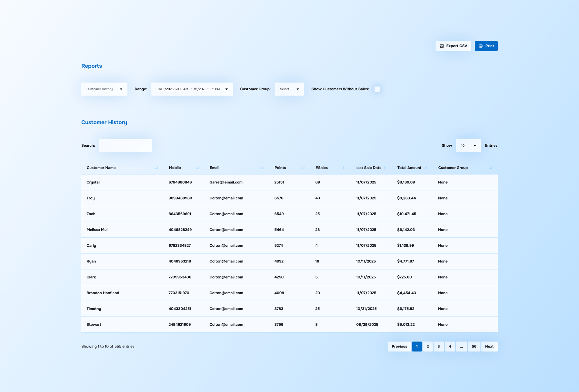Sort table by Points column arrows
Image resolution: width=579 pixels, height=392 pixels.
(x=303, y=168)
